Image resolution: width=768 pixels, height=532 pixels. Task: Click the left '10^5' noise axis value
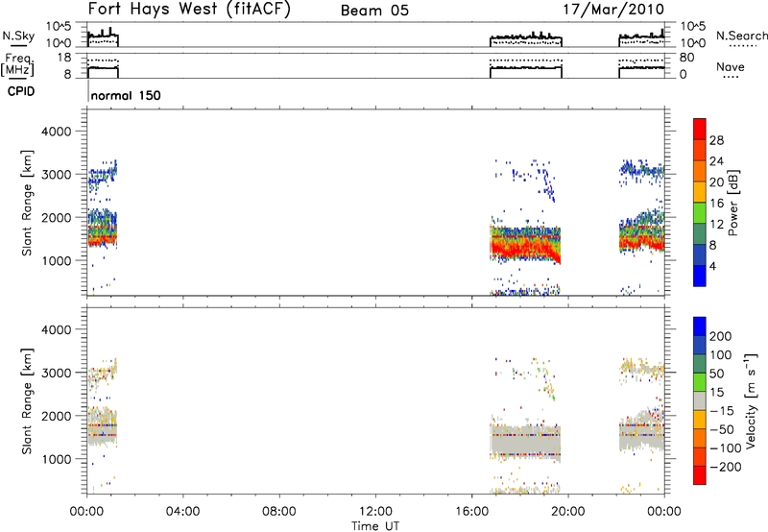[59, 27]
